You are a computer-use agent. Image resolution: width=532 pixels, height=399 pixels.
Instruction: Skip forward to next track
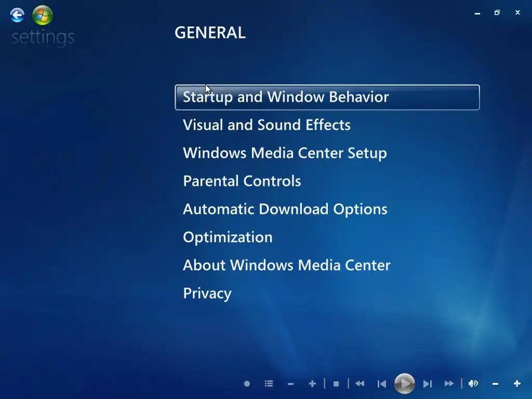click(428, 384)
